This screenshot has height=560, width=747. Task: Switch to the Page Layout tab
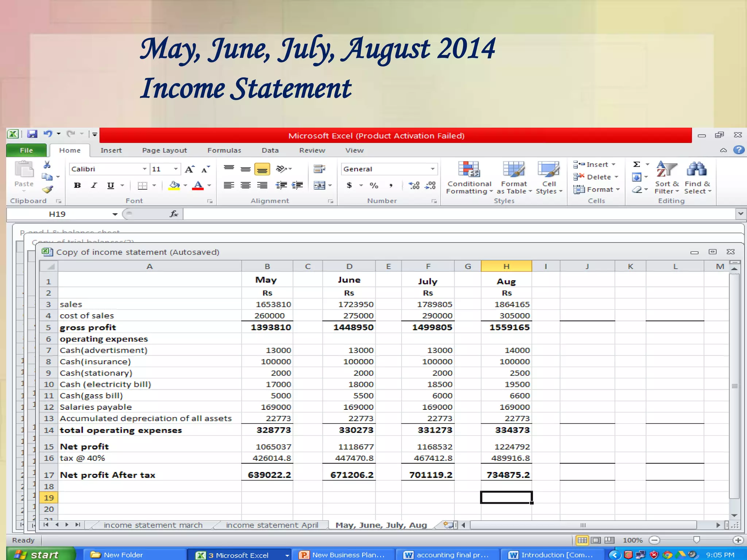165,150
